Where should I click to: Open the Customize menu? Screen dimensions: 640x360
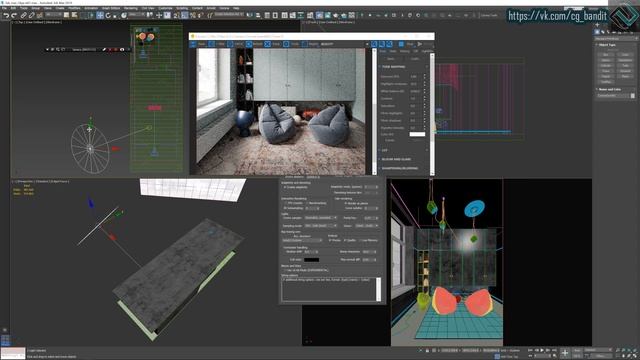click(165, 8)
